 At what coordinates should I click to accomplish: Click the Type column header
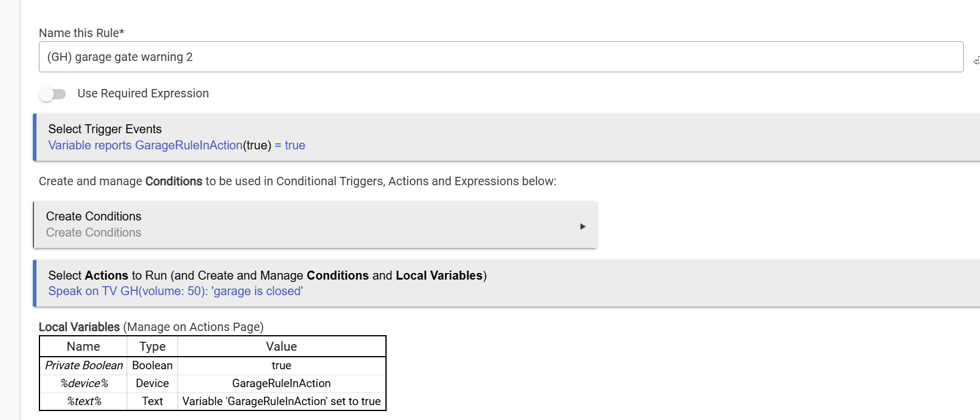[x=152, y=347]
